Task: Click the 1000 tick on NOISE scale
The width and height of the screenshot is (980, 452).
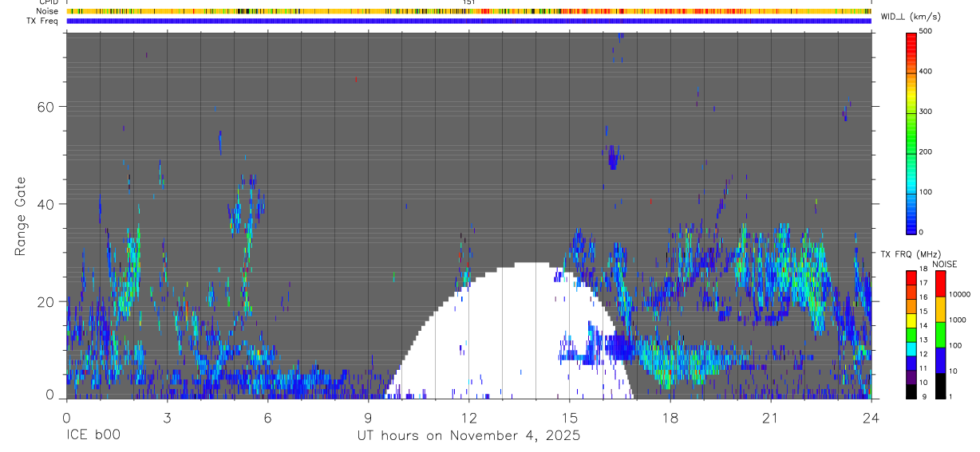Action: point(957,320)
